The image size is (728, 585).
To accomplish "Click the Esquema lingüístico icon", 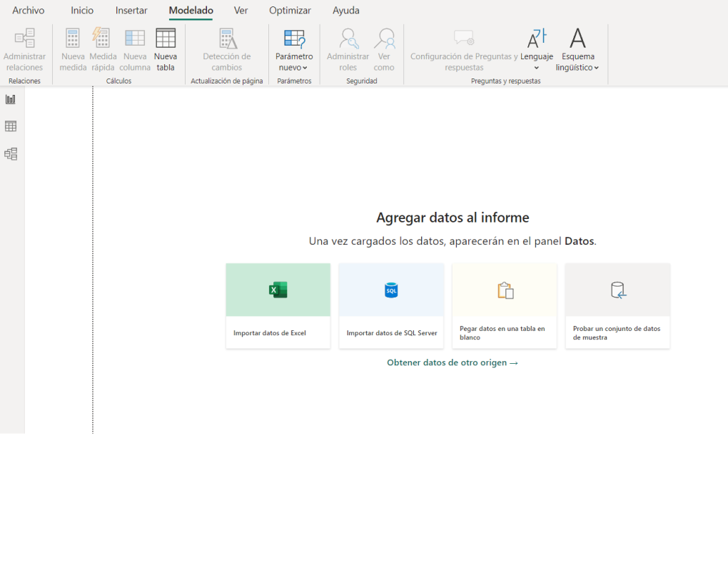I will pyautogui.click(x=577, y=38).
